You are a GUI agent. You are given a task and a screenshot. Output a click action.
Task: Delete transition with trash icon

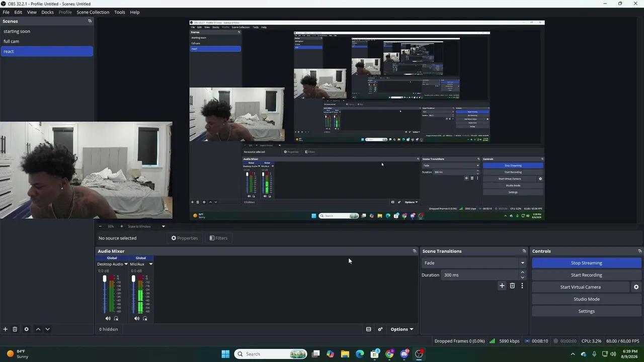512,286
